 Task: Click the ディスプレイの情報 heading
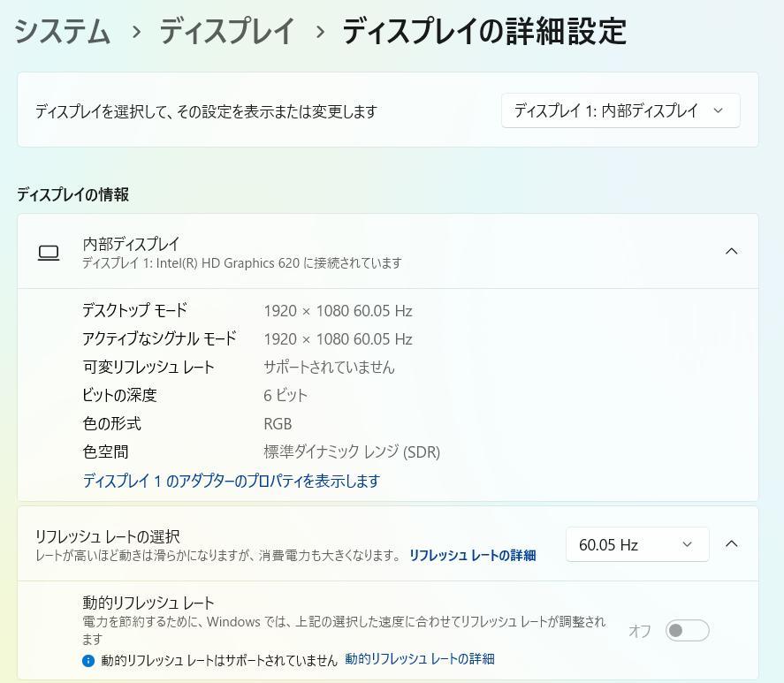[73, 194]
